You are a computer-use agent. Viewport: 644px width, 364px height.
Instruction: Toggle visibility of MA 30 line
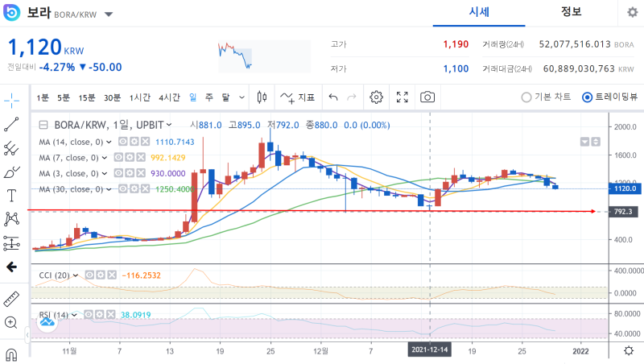[123, 188]
